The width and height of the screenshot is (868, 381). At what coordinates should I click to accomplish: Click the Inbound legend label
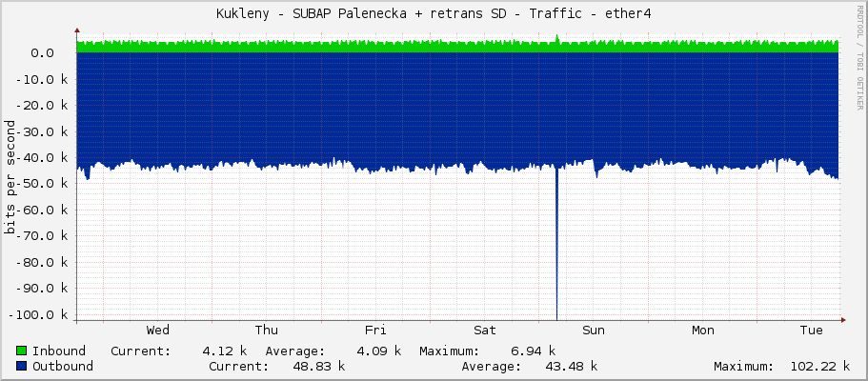coord(59,351)
